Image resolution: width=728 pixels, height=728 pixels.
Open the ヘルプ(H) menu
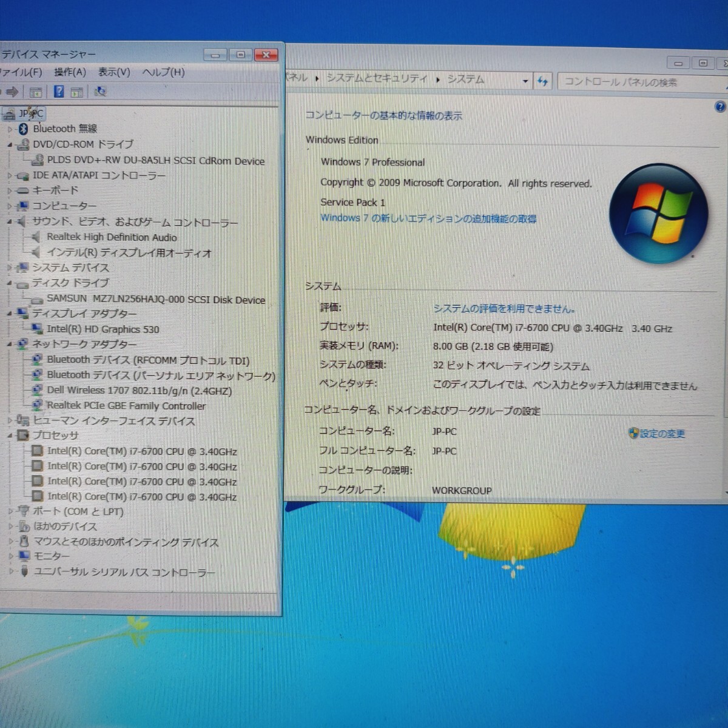click(163, 72)
